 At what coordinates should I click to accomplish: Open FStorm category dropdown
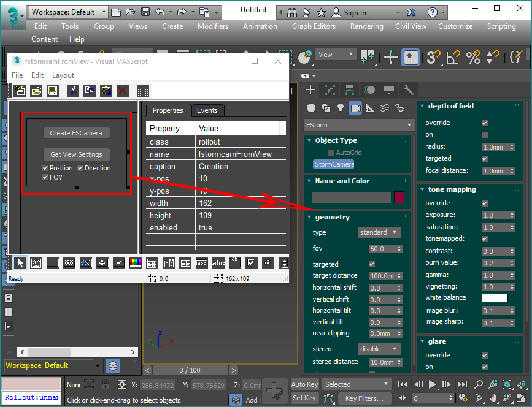pos(359,125)
